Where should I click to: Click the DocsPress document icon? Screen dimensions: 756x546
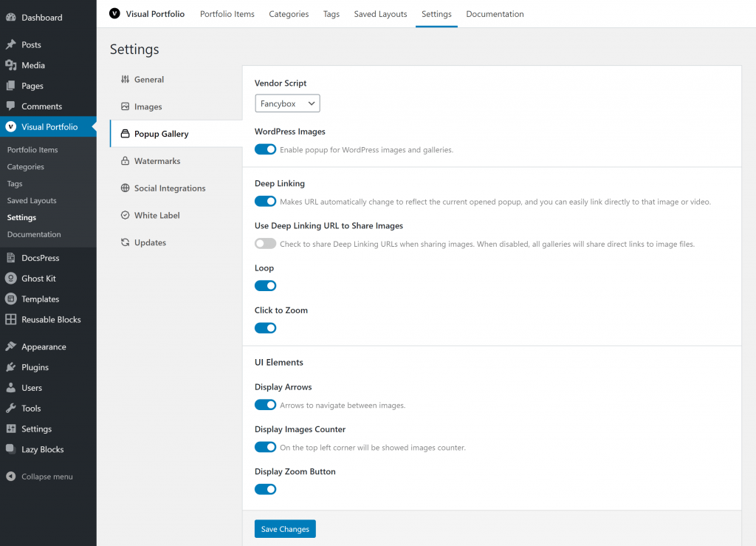point(10,258)
